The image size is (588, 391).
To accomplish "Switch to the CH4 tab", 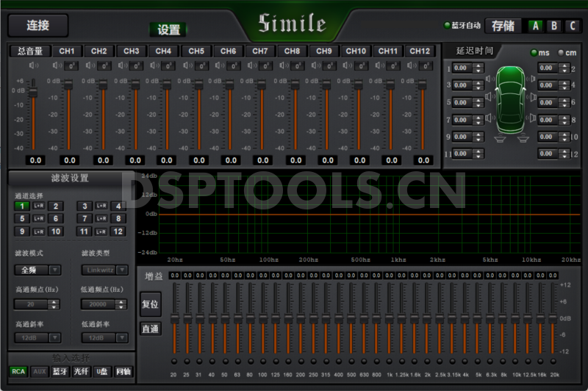I will pyautogui.click(x=163, y=51).
